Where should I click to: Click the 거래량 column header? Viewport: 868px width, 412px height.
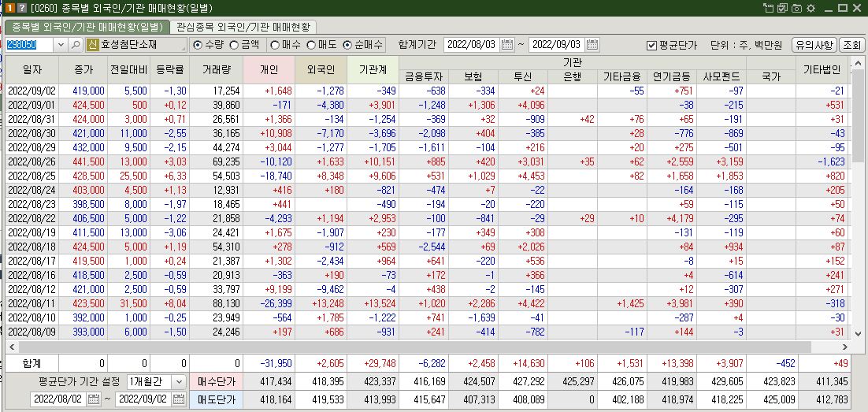pyautogui.click(x=216, y=70)
